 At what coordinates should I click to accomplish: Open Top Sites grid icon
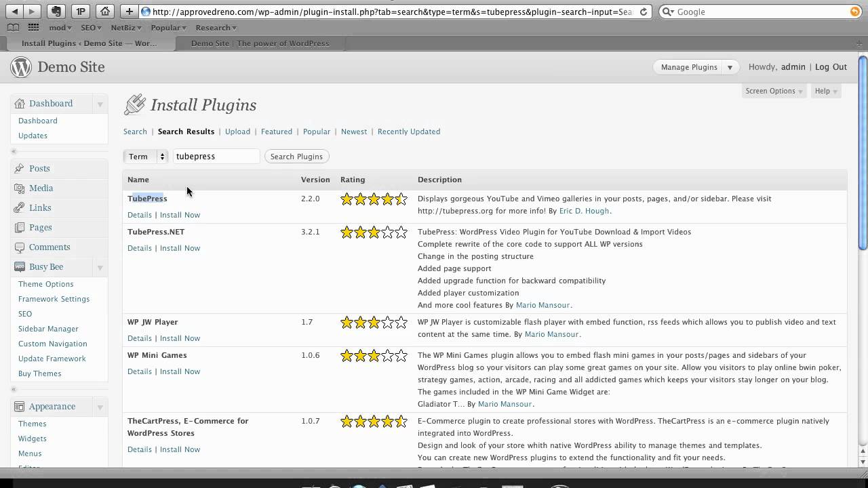pyautogui.click(x=33, y=28)
